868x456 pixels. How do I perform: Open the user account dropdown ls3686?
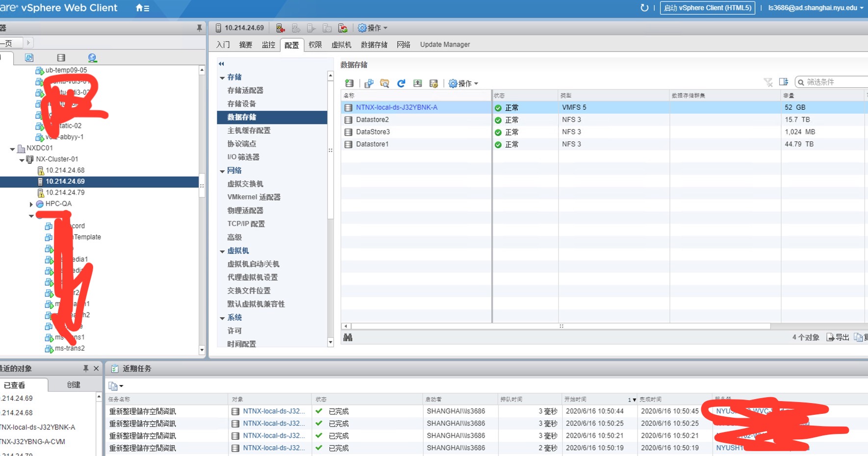(816, 8)
